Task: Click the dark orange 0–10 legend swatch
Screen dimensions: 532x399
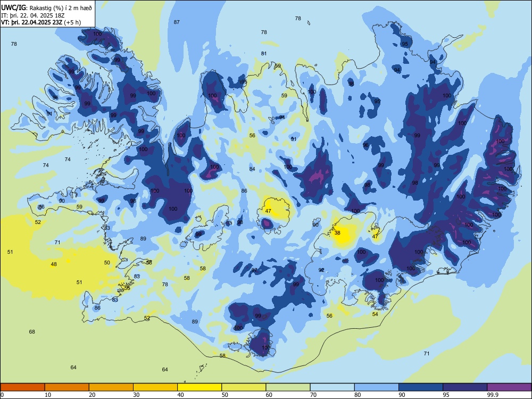Action: click(x=22, y=387)
